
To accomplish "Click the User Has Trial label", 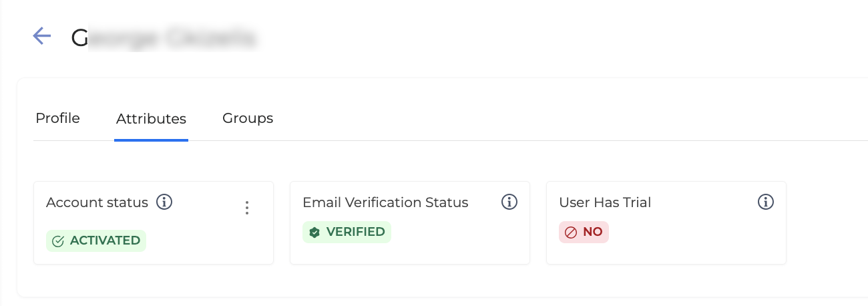I will pyautogui.click(x=605, y=202).
